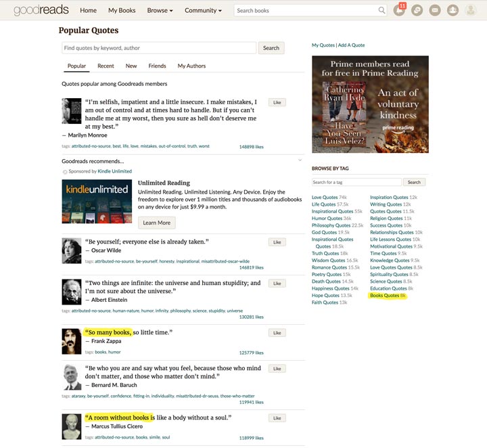
Task: Open the Add A Quote link
Action: (351, 45)
